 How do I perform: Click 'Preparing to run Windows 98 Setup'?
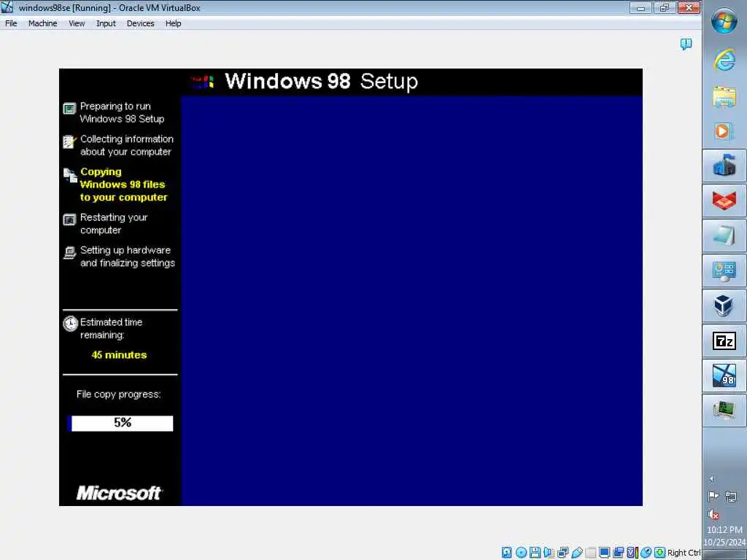(x=122, y=112)
